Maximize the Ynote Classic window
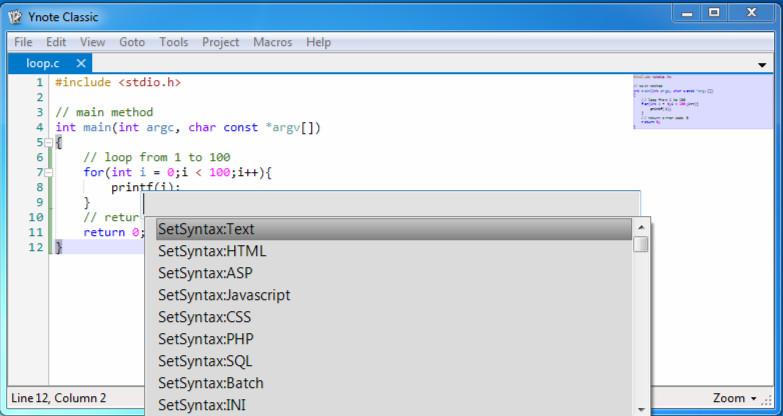This screenshot has height=416, width=783. click(715, 13)
